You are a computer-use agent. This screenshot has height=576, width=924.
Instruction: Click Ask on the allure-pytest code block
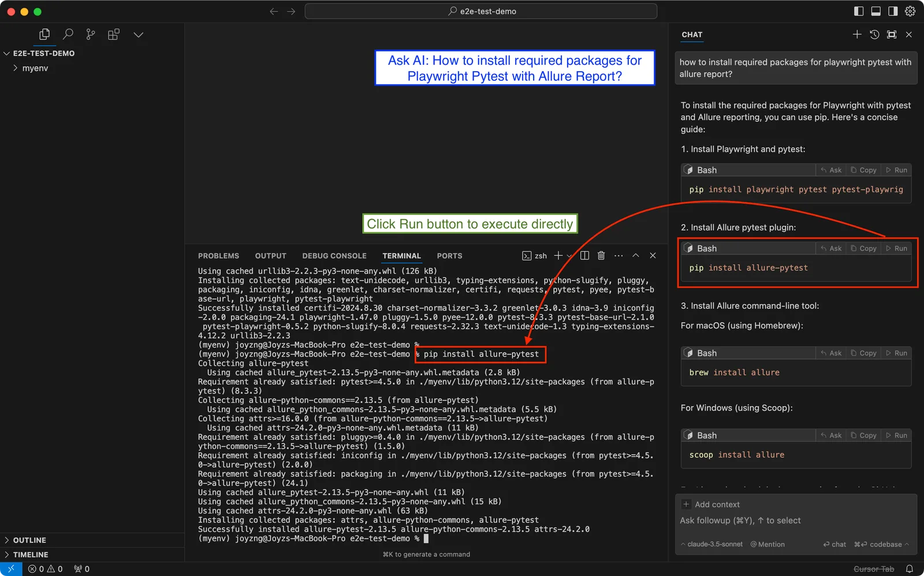[831, 248]
